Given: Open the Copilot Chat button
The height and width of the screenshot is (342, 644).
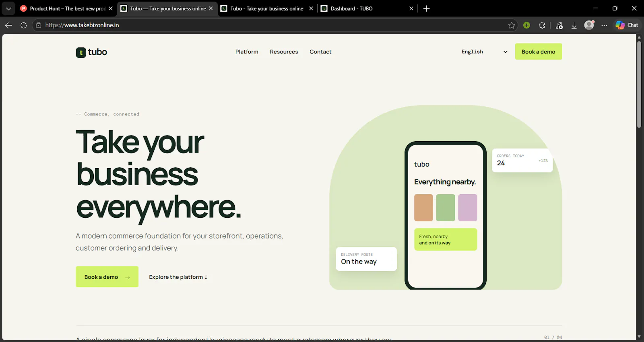Looking at the screenshot, I should click(627, 25).
